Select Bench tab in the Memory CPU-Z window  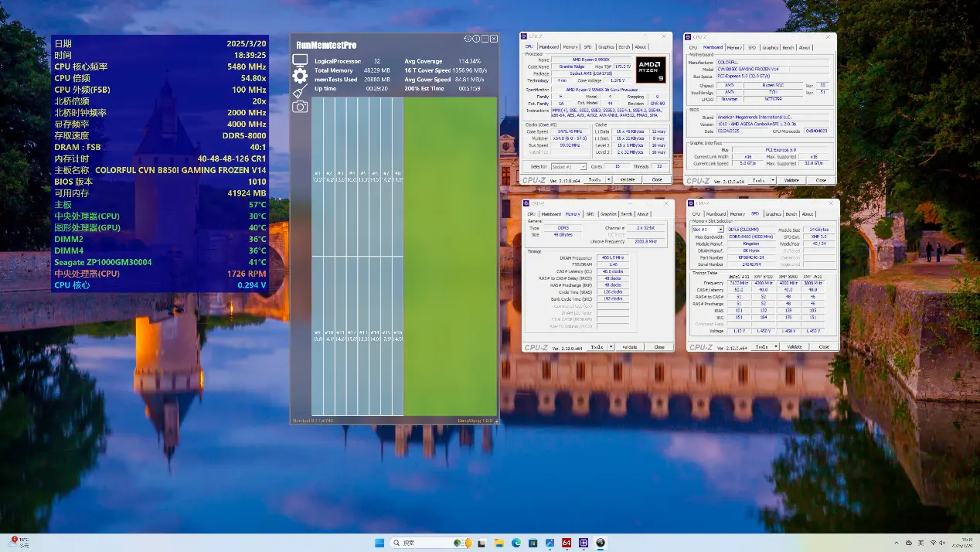(627, 214)
